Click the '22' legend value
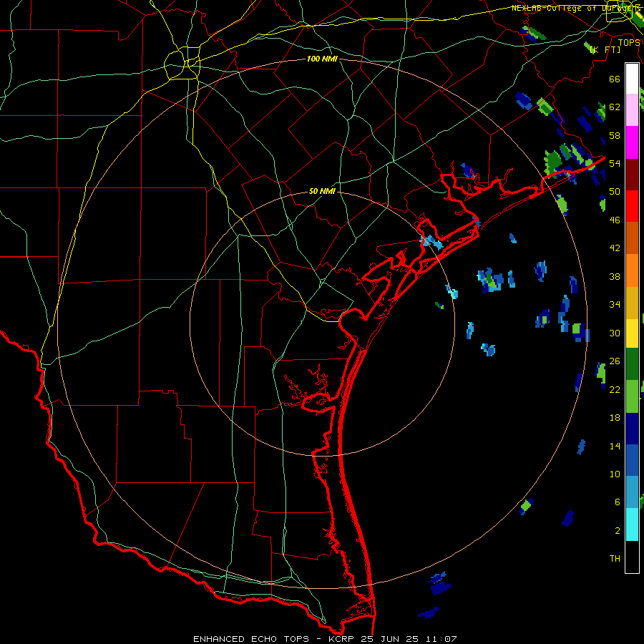This screenshot has height=644, width=644. coord(615,389)
